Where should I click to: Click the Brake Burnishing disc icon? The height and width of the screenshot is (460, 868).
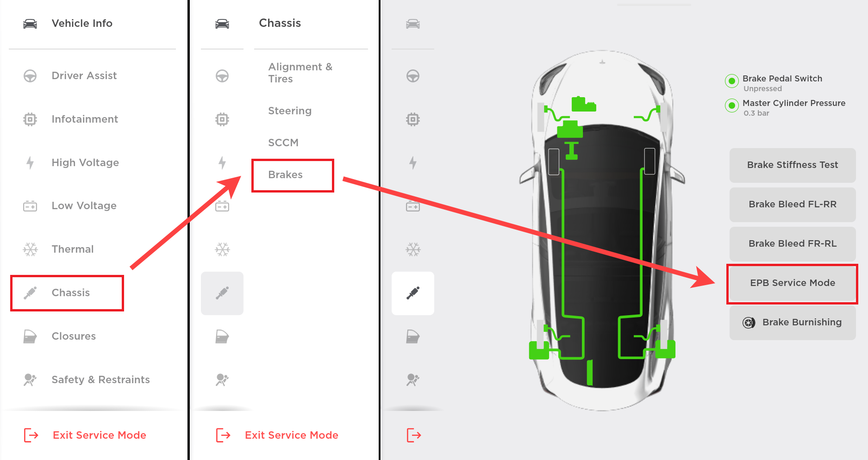point(749,323)
